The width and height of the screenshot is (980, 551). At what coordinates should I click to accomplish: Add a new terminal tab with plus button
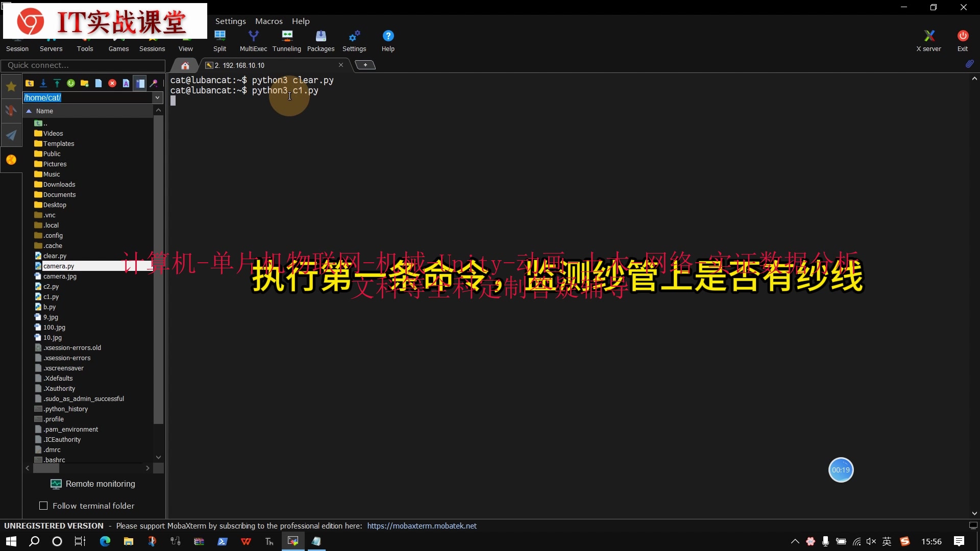pos(365,65)
